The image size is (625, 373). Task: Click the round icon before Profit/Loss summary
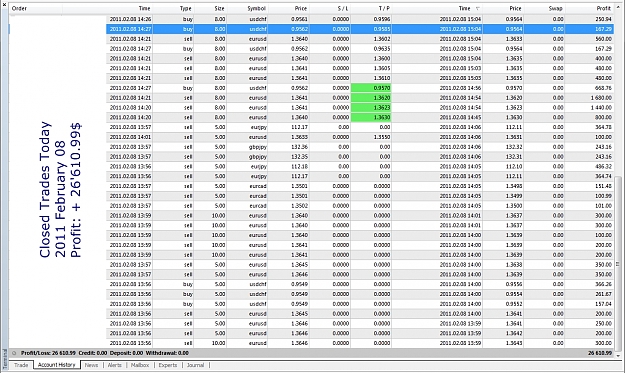click(14, 353)
